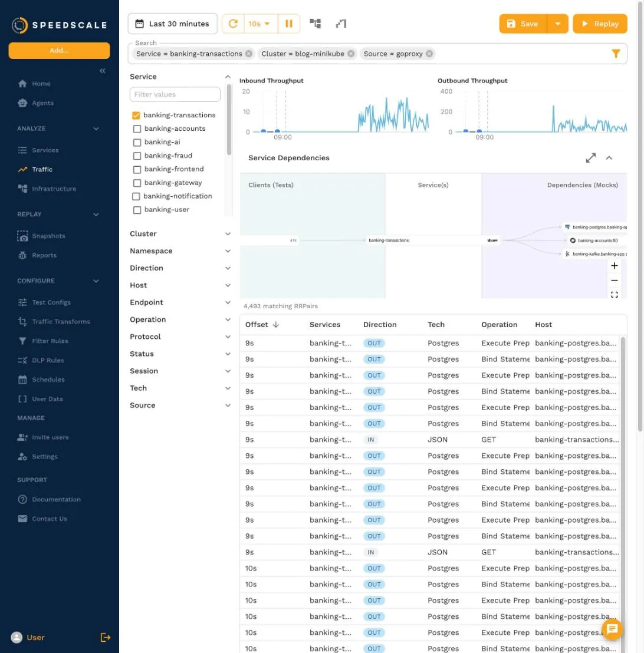Image resolution: width=644 pixels, height=653 pixels.
Task: Open the chat support bubble
Action: [x=612, y=629]
